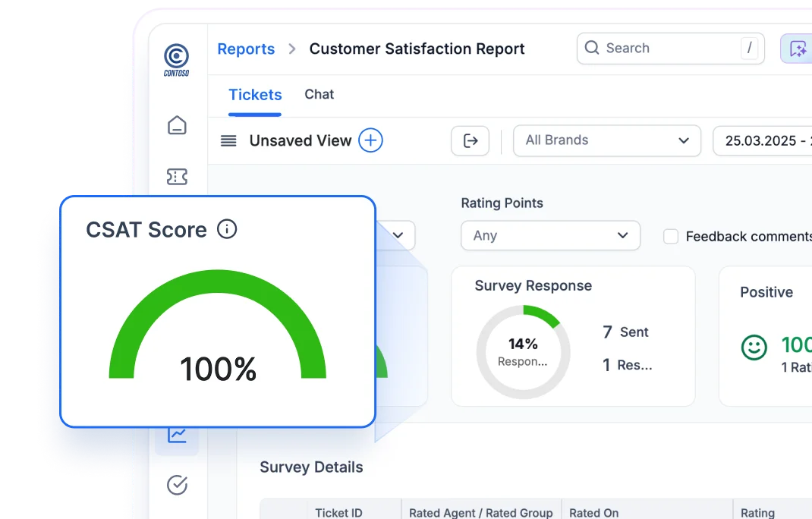This screenshot has width=812, height=519.
Task: Open the Reports chart icon in sidebar
Action: (x=176, y=433)
